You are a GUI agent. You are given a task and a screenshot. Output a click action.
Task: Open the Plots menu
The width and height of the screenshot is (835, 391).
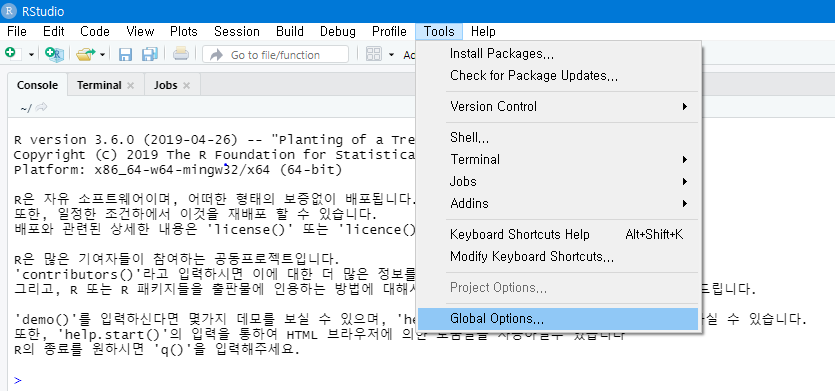[184, 31]
